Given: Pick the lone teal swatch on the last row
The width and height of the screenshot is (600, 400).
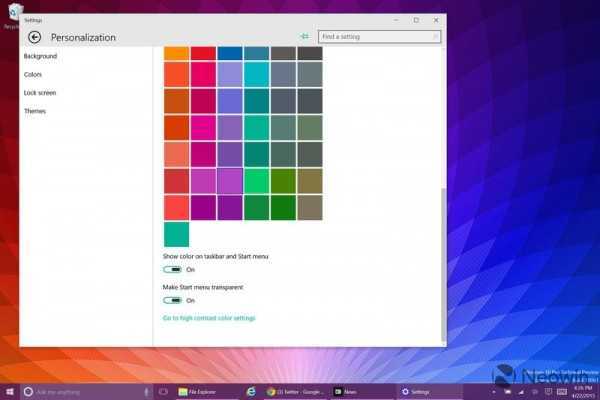Looking at the screenshot, I should click(176, 234).
